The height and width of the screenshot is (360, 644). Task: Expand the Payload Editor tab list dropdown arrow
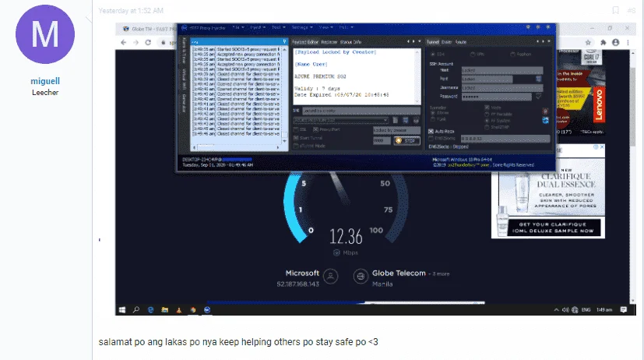tap(419, 41)
